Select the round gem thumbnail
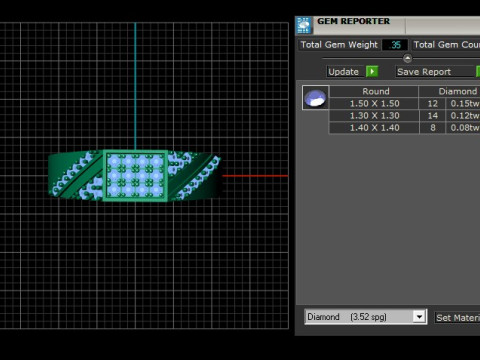The width and height of the screenshot is (480, 360). [315, 98]
